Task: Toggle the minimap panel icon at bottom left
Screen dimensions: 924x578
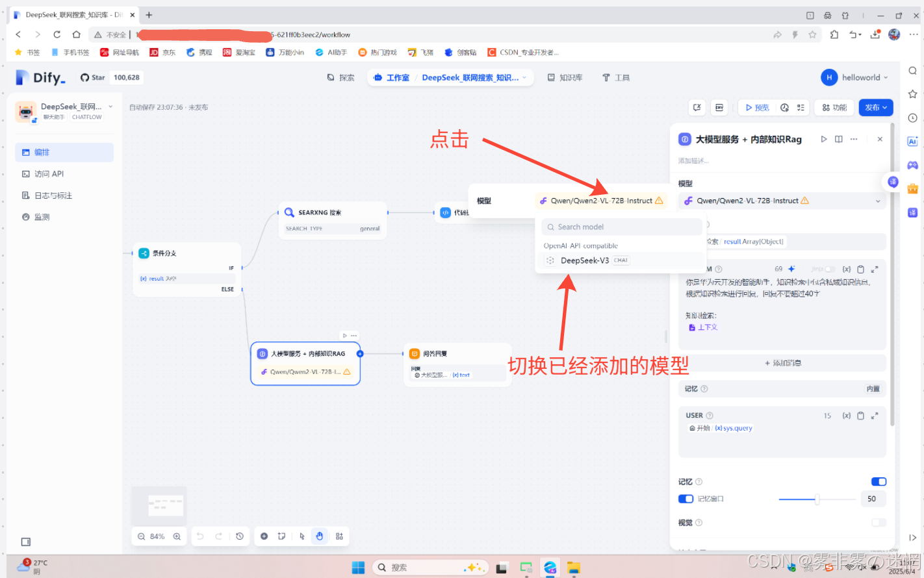Action: (26, 542)
